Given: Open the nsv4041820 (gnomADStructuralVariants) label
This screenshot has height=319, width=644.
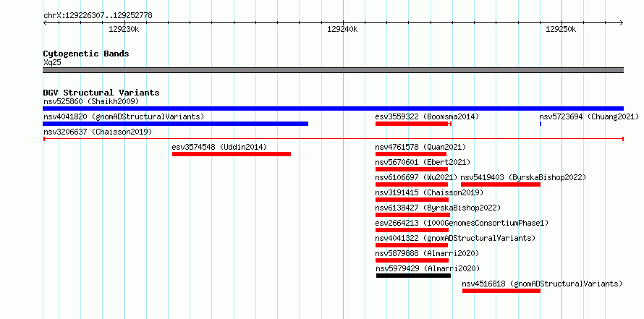Looking at the screenshot, I should pyautogui.click(x=124, y=116).
